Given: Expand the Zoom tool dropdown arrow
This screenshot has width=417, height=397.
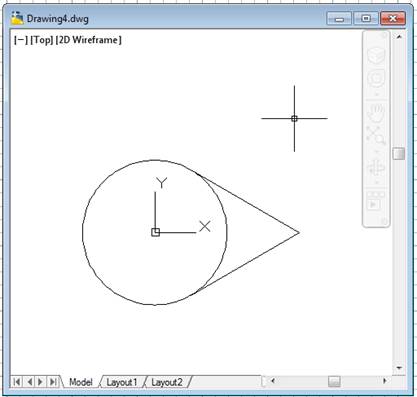Looking at the screenshot, I should [x=376, y=152].
